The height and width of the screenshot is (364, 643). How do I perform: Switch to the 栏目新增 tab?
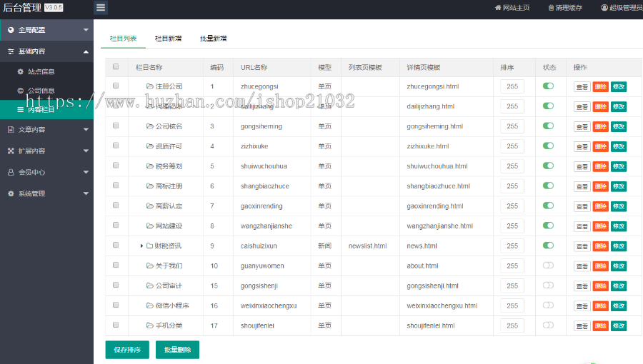click(x=168, y=38)
